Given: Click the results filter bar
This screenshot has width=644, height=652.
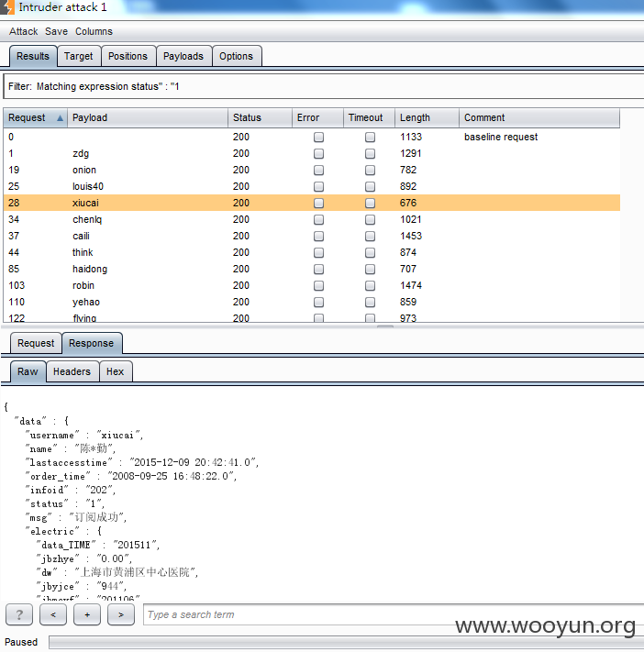Looking at the screenshot, I should 324,86.
